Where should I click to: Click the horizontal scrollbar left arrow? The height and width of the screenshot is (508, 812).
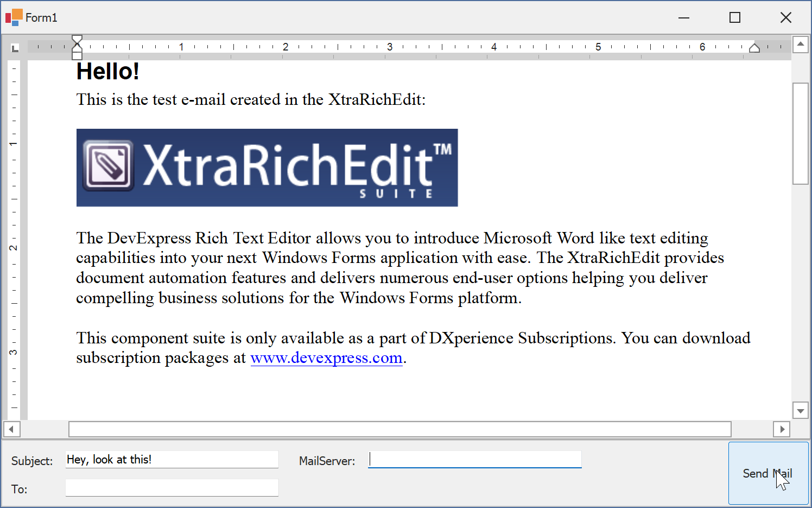pos(12,429)
